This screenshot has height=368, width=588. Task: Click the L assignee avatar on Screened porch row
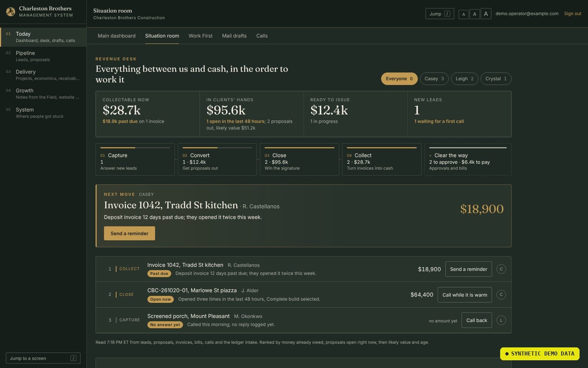pos(501,320)
